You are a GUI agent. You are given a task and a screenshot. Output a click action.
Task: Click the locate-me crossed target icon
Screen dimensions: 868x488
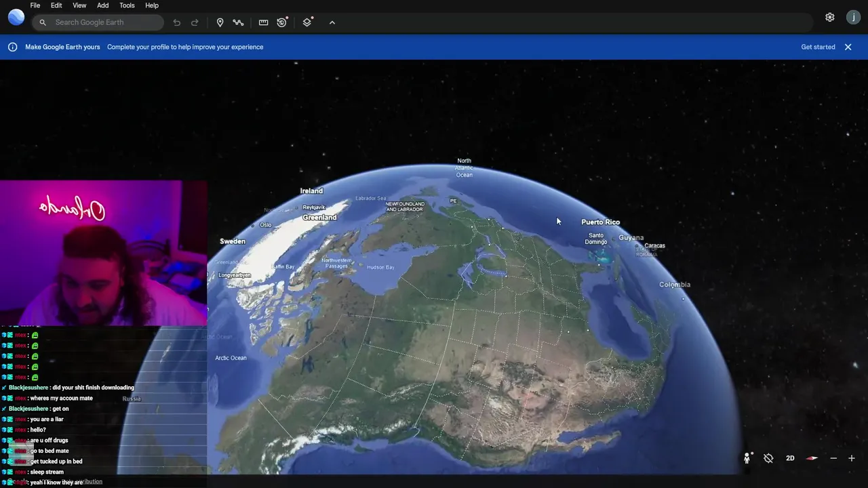pos(768,458)
